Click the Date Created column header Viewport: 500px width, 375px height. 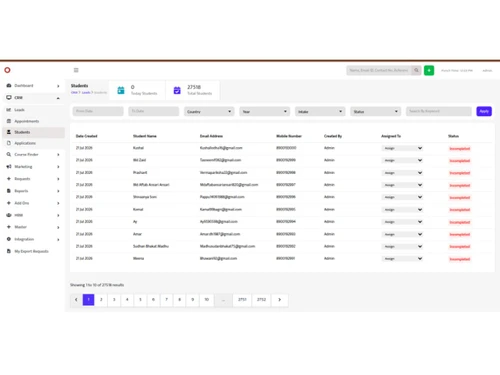click(87, 136)
